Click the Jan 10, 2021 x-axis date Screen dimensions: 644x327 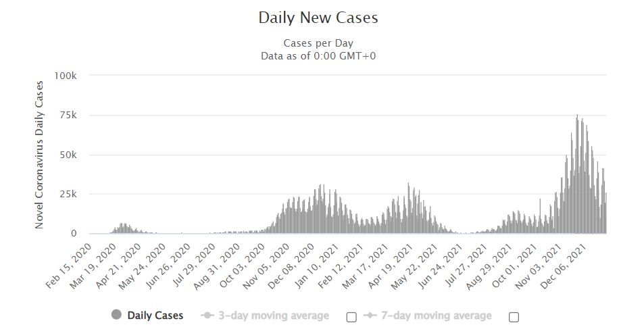[317, 266]
